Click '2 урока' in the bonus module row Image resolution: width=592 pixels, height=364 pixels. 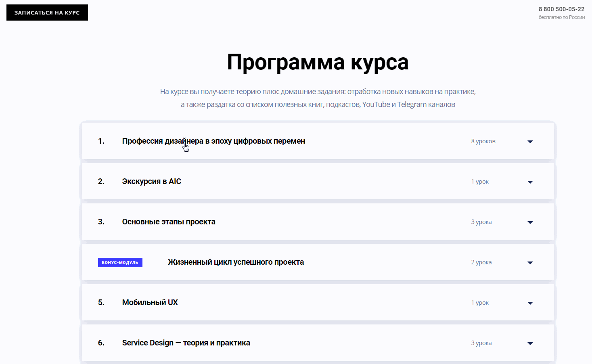tap(481, 262)
